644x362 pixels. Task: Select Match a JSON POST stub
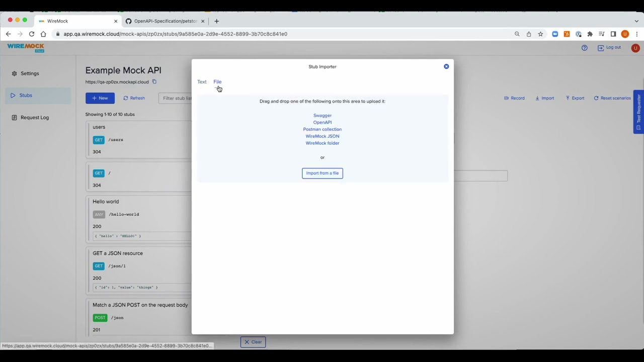pyautogui.click(x=139, y=318)
